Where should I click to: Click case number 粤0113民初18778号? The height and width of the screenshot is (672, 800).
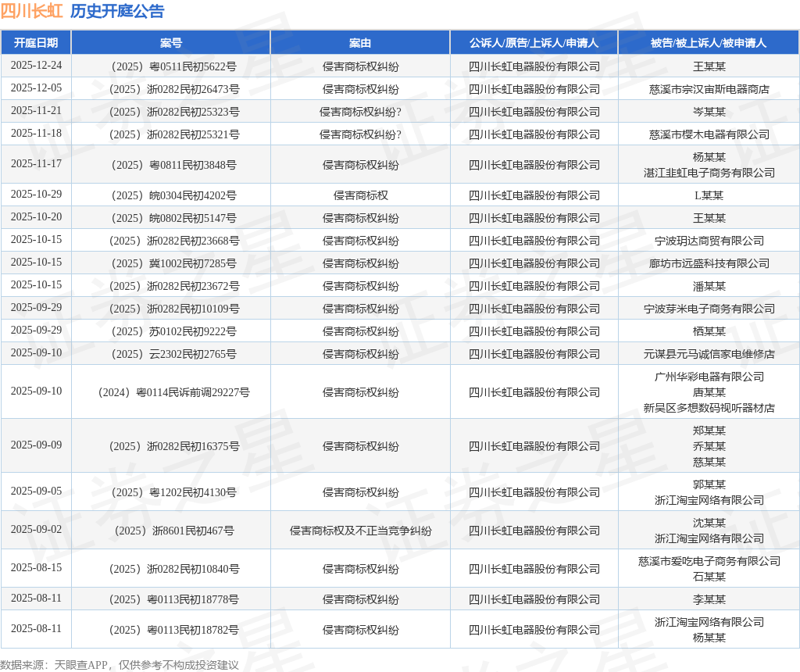(174, 599)
